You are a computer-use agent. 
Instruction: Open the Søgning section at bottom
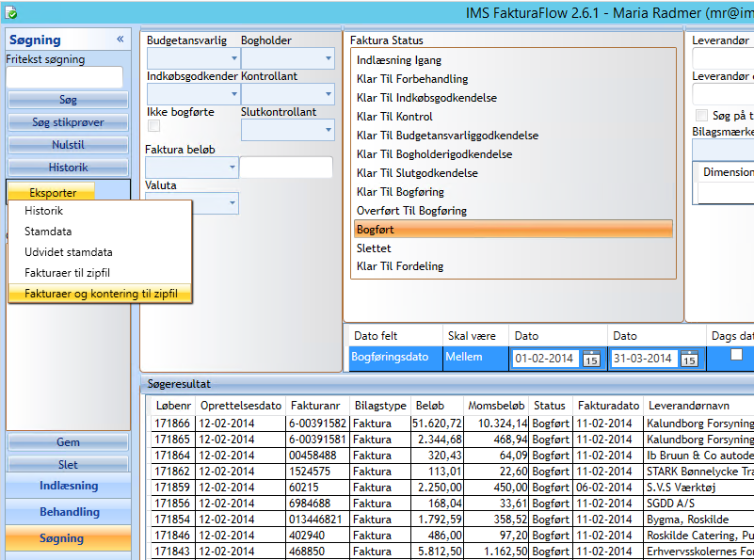point(69,538)
